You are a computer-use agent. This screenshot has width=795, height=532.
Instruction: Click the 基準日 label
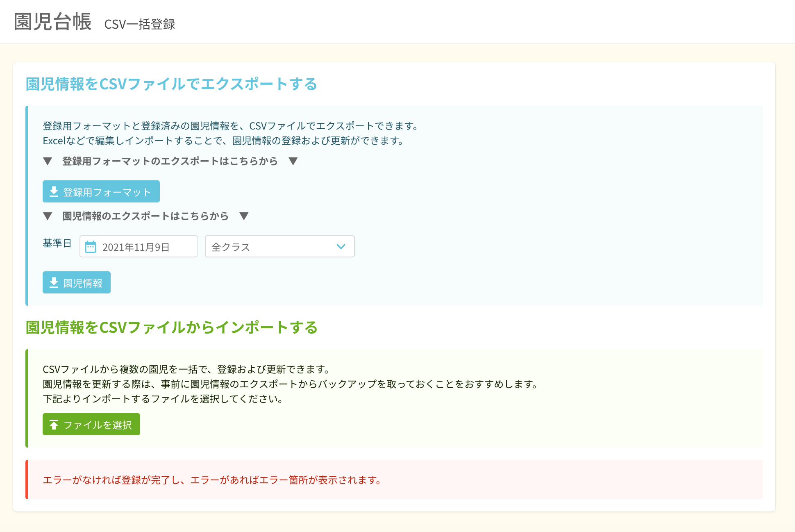tap(57, 243)
